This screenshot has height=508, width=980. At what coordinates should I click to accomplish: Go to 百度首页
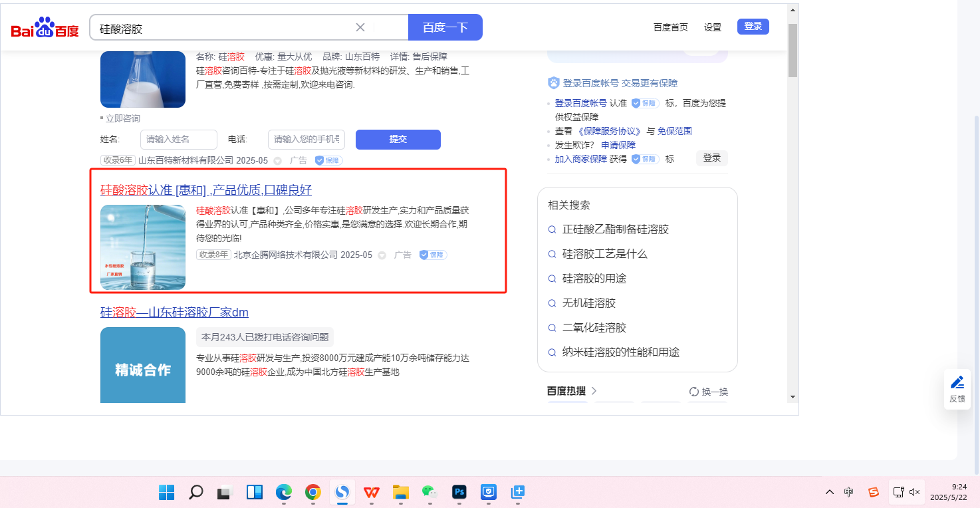(670, 27)
